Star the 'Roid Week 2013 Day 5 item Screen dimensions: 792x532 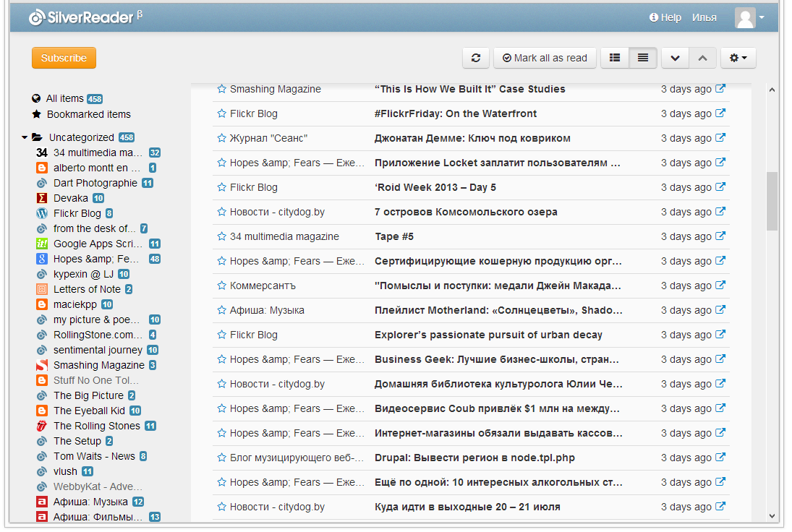pyautogui.click(x=221, y=187)
